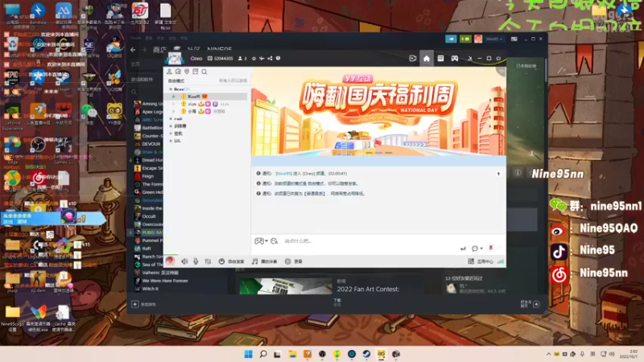
Task: Click the info icon next to share
Action: (278, 58)
